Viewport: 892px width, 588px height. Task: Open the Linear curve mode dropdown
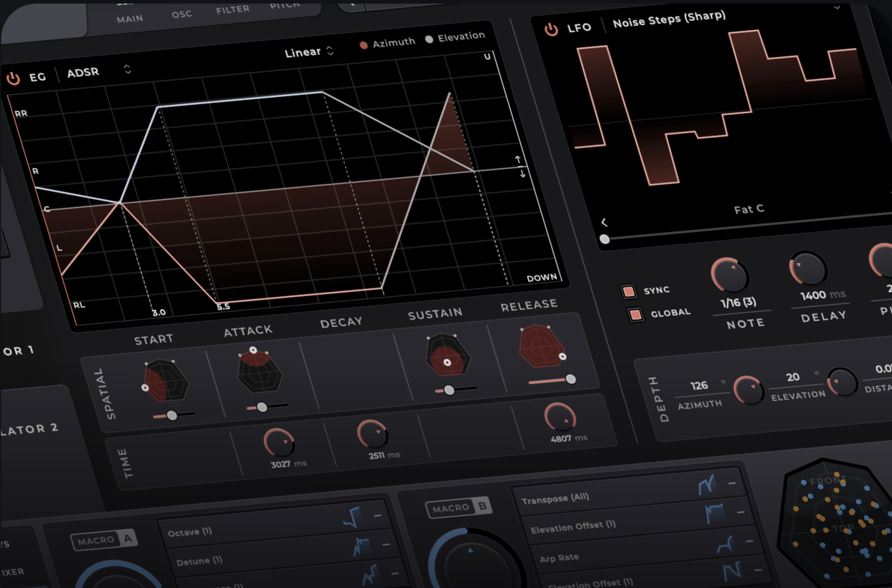tap(309, 52)
